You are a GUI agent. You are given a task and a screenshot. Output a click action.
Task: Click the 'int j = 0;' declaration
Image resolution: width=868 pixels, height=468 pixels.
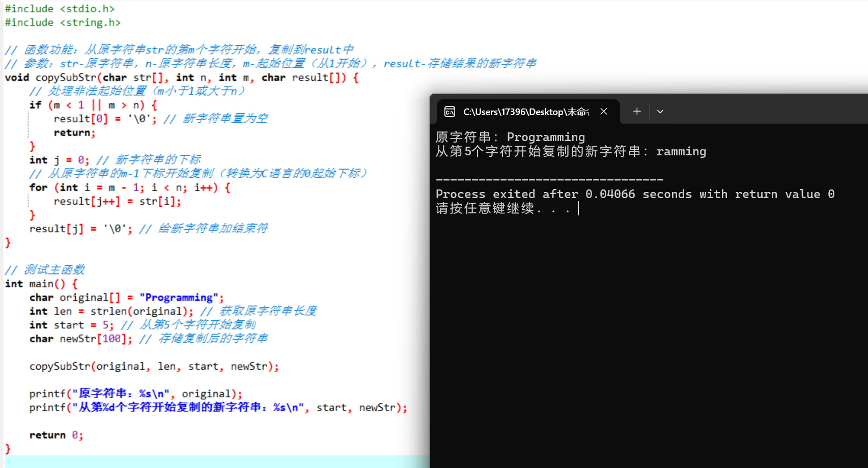(x=59, y=160)
